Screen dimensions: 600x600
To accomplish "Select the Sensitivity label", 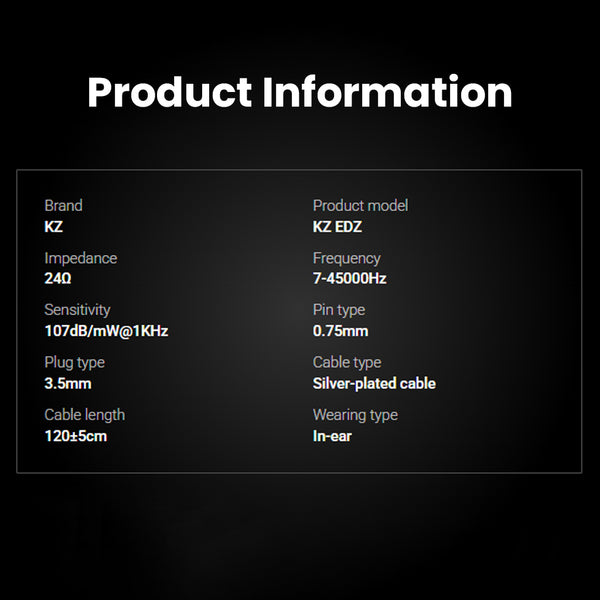I will pos(77,310).
